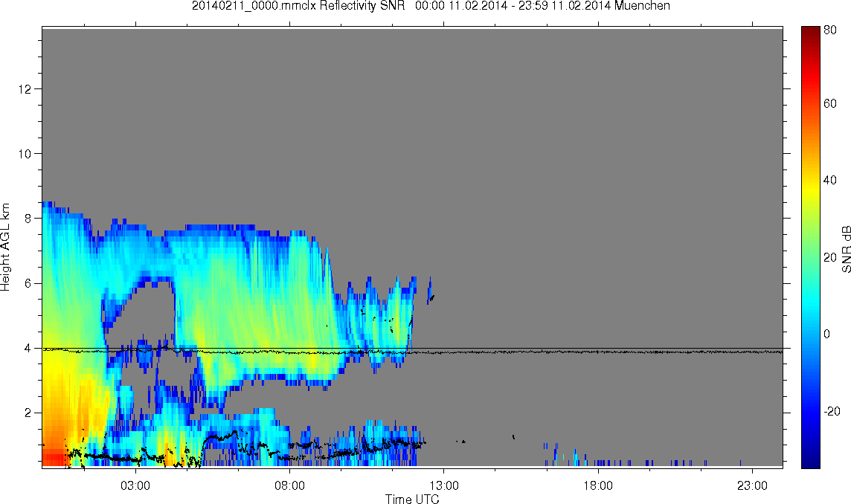Click the 13:00 time tick label

point(444,485)
